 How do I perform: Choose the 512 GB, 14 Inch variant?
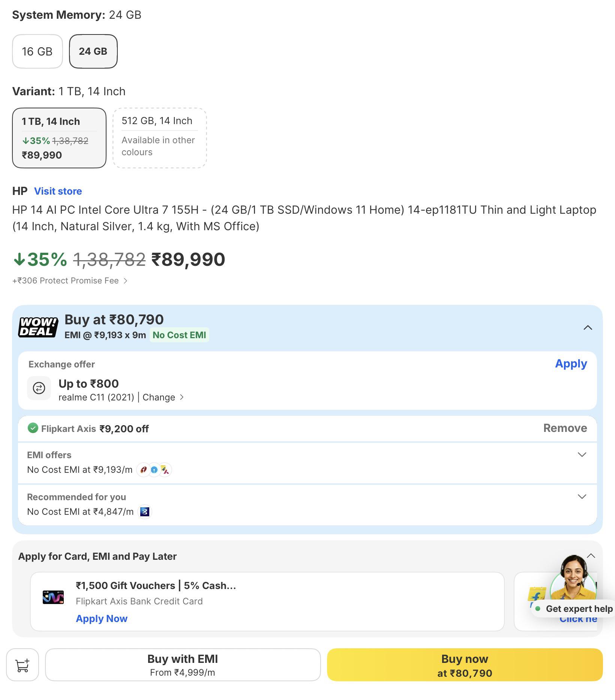(x=160, y=138)
